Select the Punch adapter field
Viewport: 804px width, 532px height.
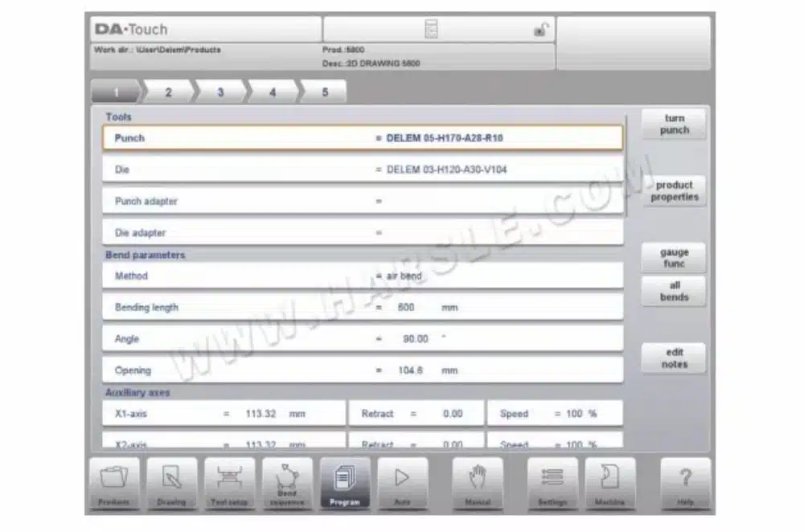pyautogui.click(x=363, y=201)
